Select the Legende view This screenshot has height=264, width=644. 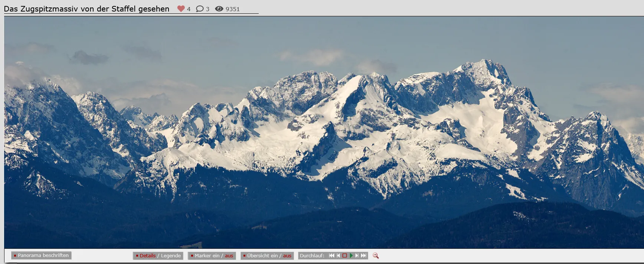tap(171, 255)
